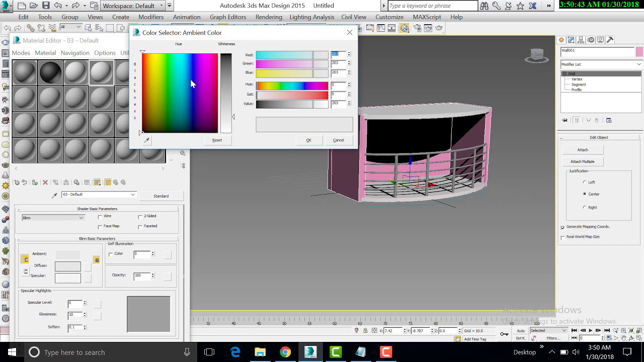Pick material from object with eyedropper
Viewport: 644px width, 362px height.
click(x=55, y=195)
